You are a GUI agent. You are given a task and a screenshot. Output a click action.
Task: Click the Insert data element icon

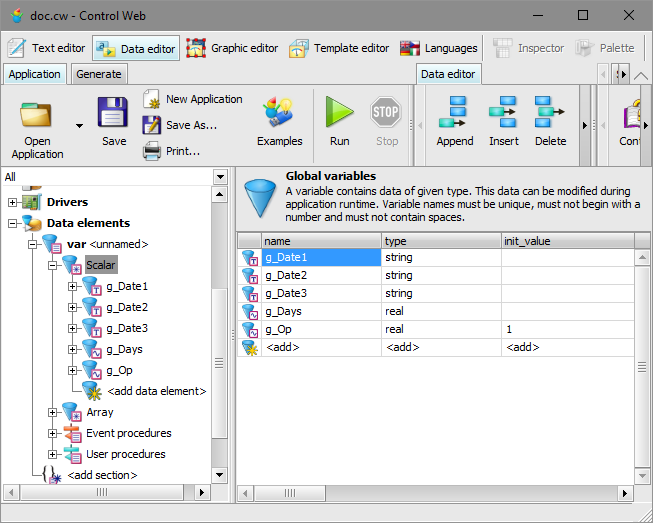[504, 112]
